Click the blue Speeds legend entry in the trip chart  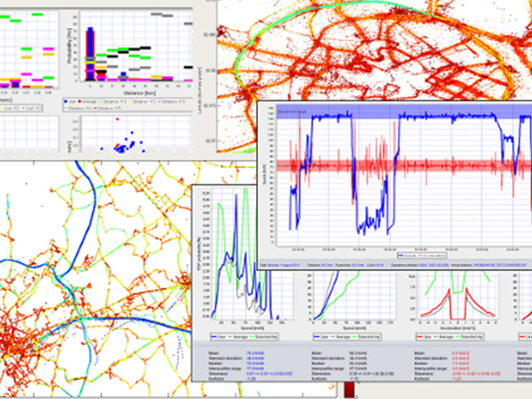pos(407,255)
